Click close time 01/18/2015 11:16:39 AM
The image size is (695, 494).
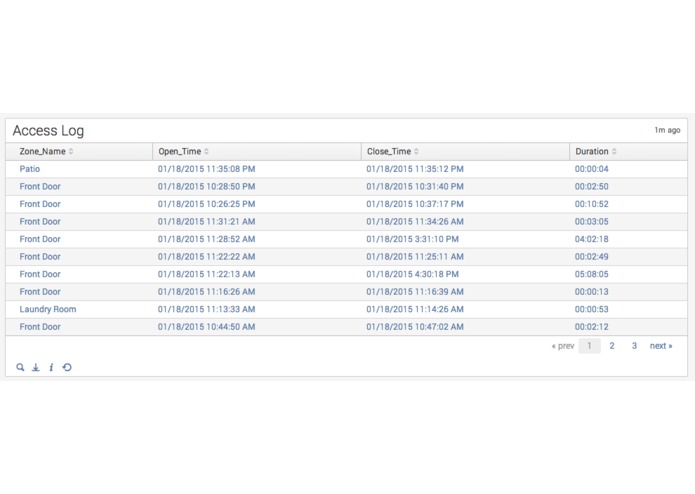tap(415, 292)
